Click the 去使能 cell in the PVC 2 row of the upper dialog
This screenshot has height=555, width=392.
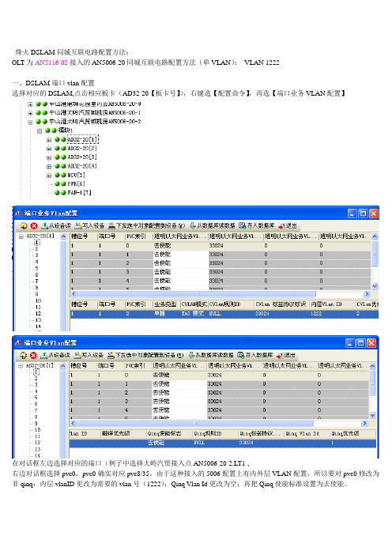pos(180,263)
